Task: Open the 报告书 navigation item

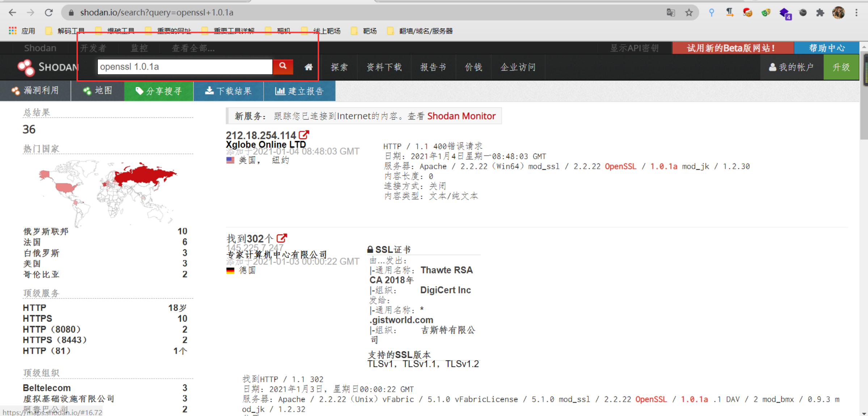Action: point(433,67)
